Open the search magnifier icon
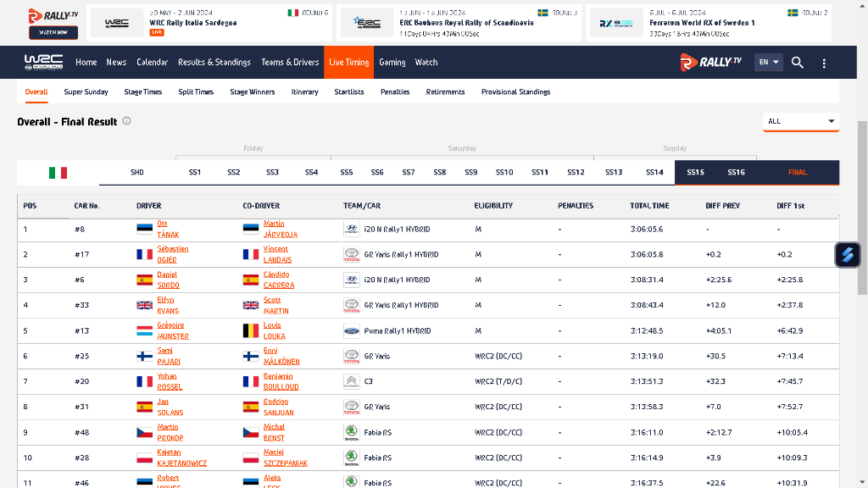Screen dimensions: 868x488 pyautogui.click(x=798, y=62)
